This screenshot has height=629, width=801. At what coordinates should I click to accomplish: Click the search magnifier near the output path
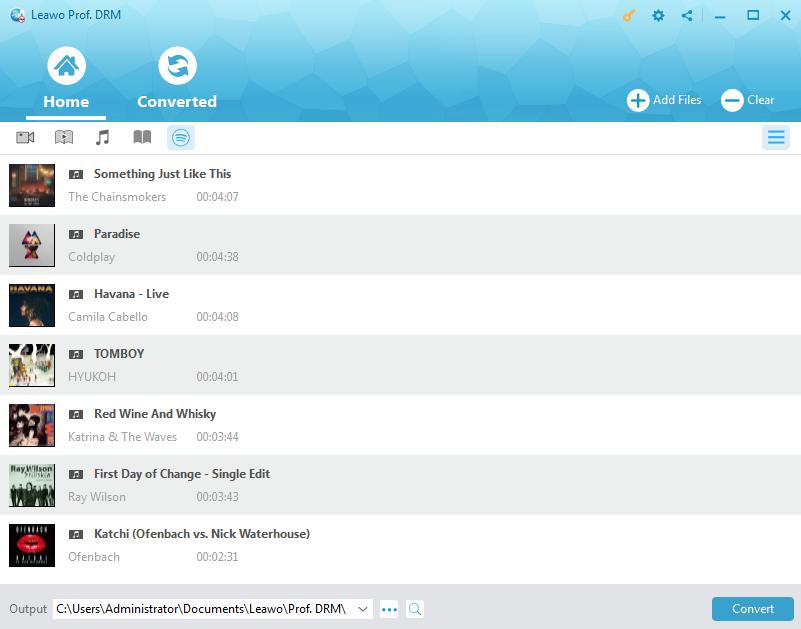415,608
